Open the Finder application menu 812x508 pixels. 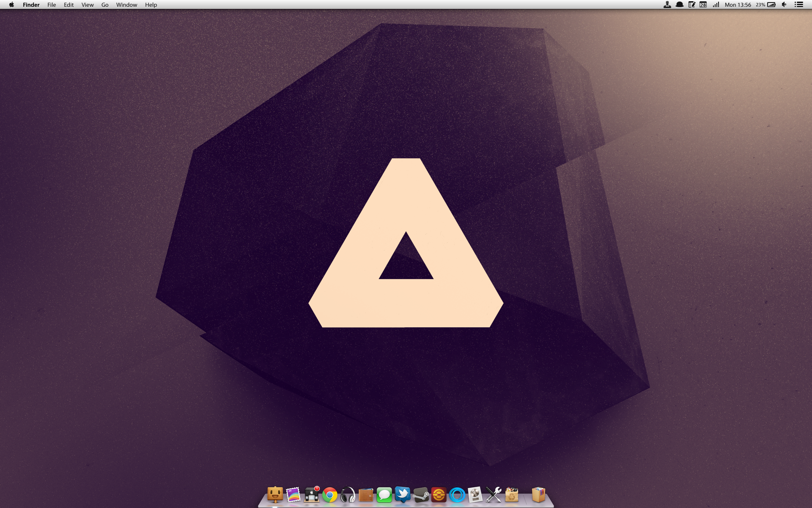pyautogui.click(x=31, y=5)
